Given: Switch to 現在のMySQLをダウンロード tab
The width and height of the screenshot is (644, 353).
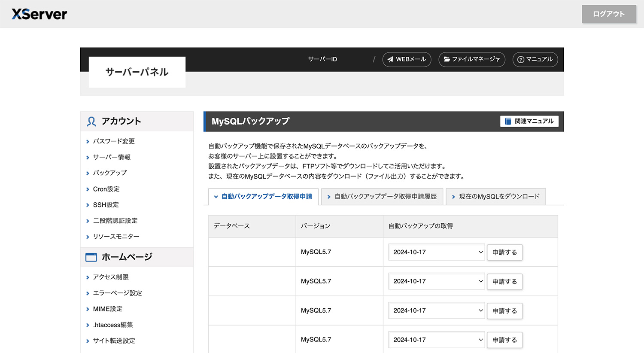Looking at the screenshot, I should tap(496, 197).
